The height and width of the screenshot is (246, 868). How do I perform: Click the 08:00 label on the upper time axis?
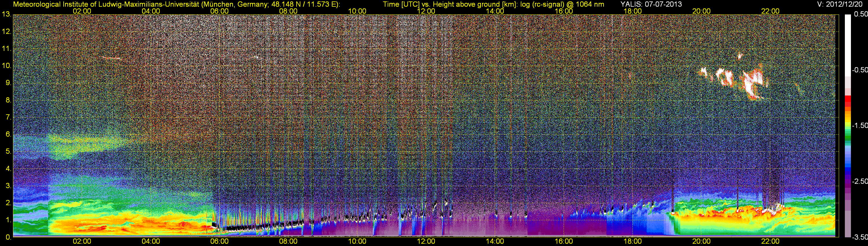click(x=288, y=11)
